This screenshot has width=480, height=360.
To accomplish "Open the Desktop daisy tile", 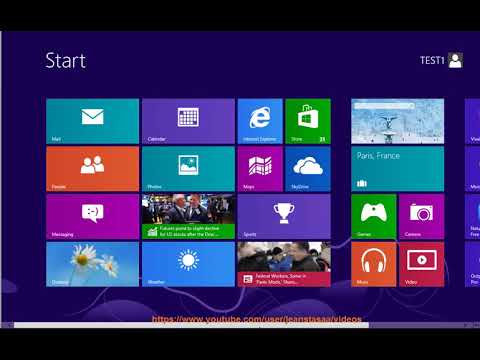I will (92, 264).
